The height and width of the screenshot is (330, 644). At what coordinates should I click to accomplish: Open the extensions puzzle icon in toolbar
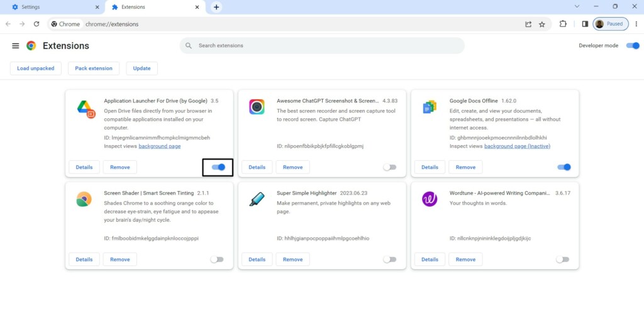(563, 24)
